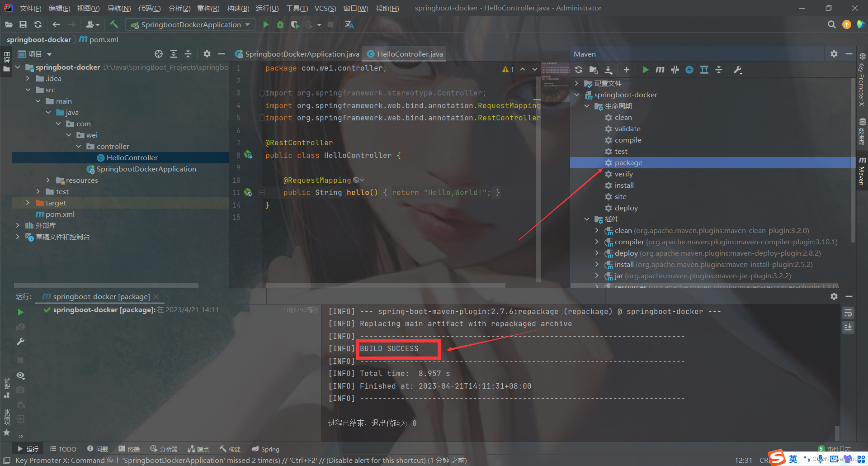Toggle soft-wrap in Run console

848,313
